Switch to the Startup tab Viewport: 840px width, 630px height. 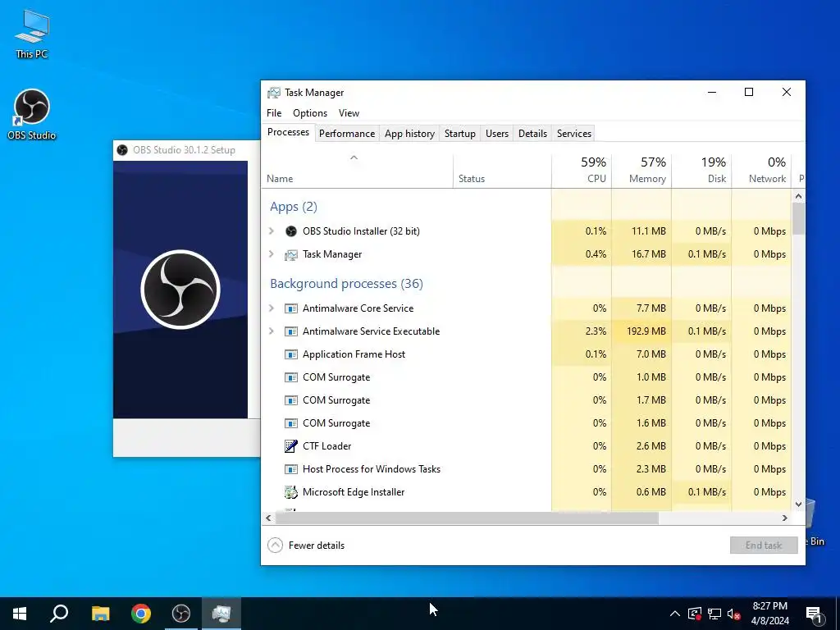[x=459, y=134]
